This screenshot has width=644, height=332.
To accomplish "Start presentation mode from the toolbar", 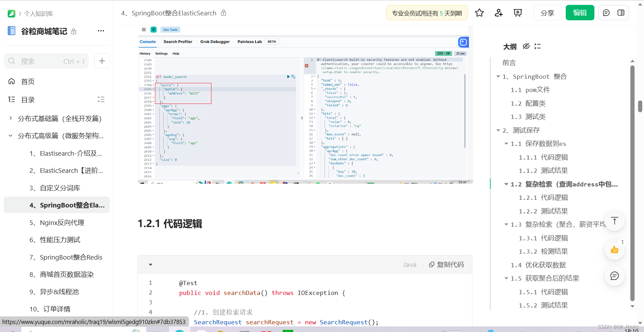I will [x=518, y=13].
